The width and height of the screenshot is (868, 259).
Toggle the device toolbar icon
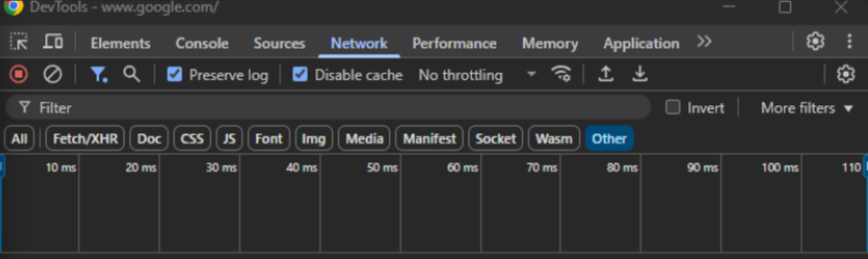click(53, 42)
